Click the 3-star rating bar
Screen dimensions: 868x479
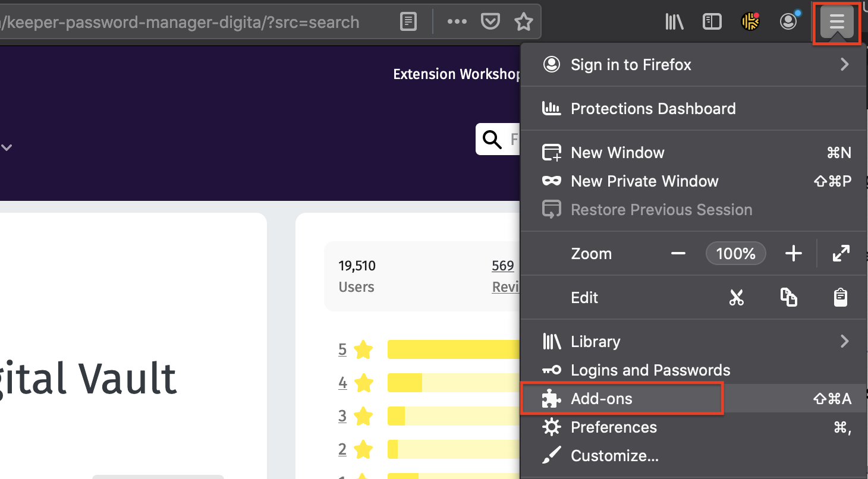coord(454,416)
